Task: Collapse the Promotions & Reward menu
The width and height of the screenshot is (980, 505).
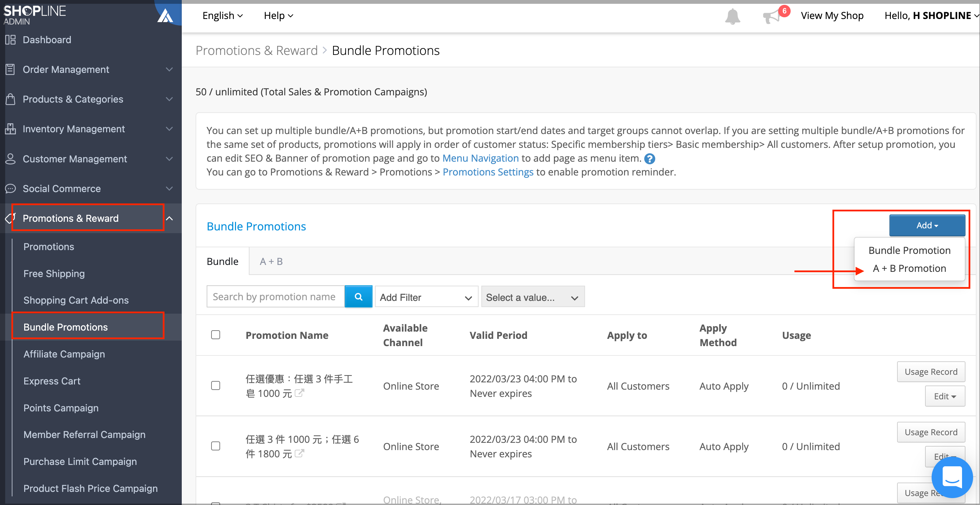Action: [169, 218]
